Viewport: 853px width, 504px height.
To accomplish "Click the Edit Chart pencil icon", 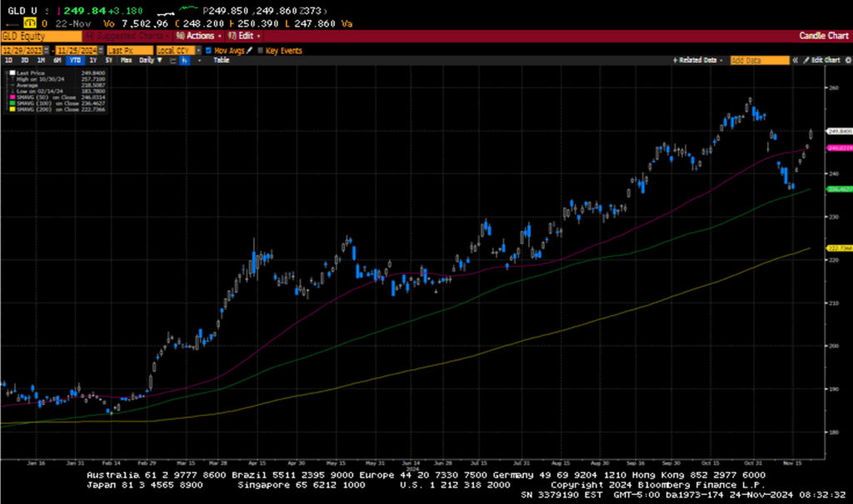I will (806, 60).
